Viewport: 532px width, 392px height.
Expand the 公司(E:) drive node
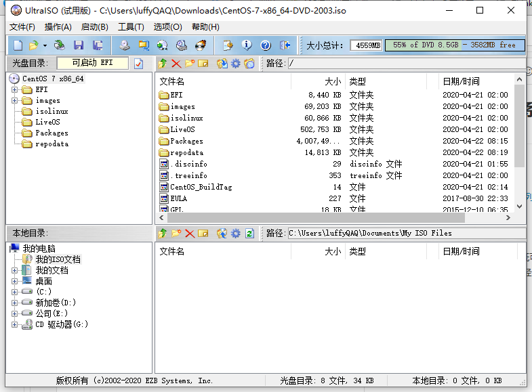15,313
